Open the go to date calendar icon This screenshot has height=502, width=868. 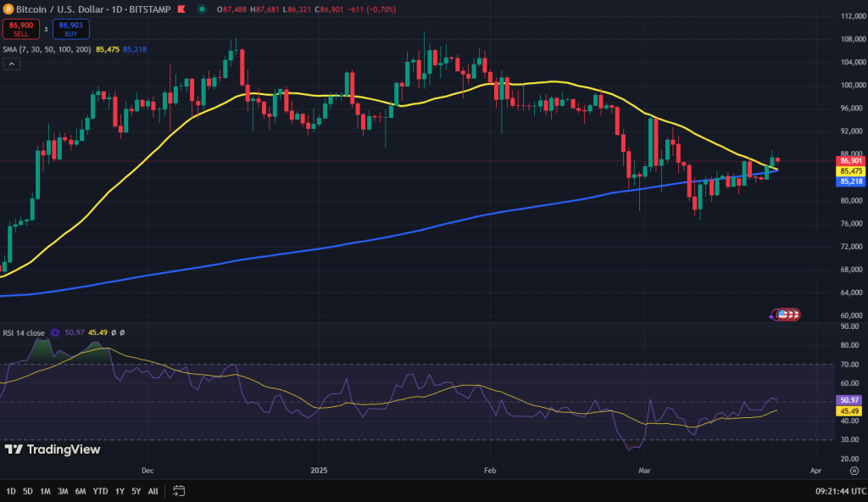178,491
